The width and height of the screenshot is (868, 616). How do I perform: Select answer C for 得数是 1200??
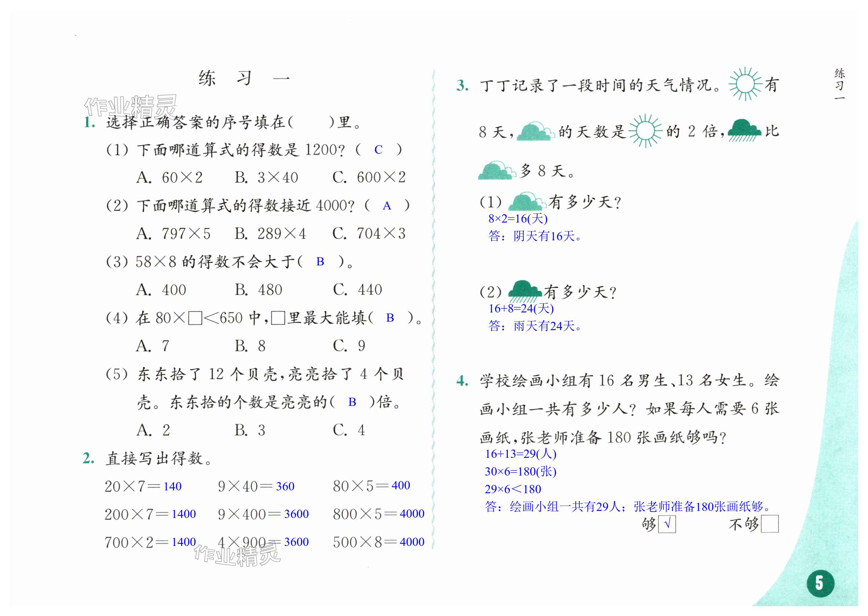378,150
